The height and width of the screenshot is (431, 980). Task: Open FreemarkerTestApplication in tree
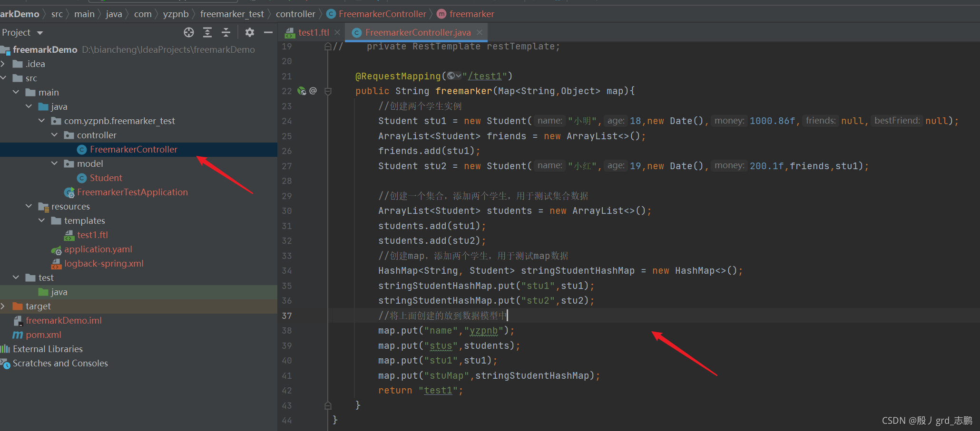pyautogui.click(x=133, y=192)
